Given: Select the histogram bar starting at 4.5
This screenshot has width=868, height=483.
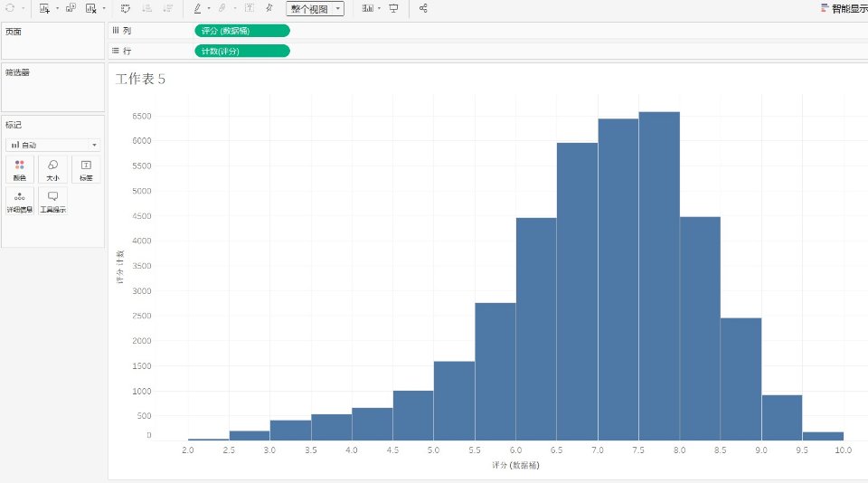Looking at the screenshot, I should [413, 415].
